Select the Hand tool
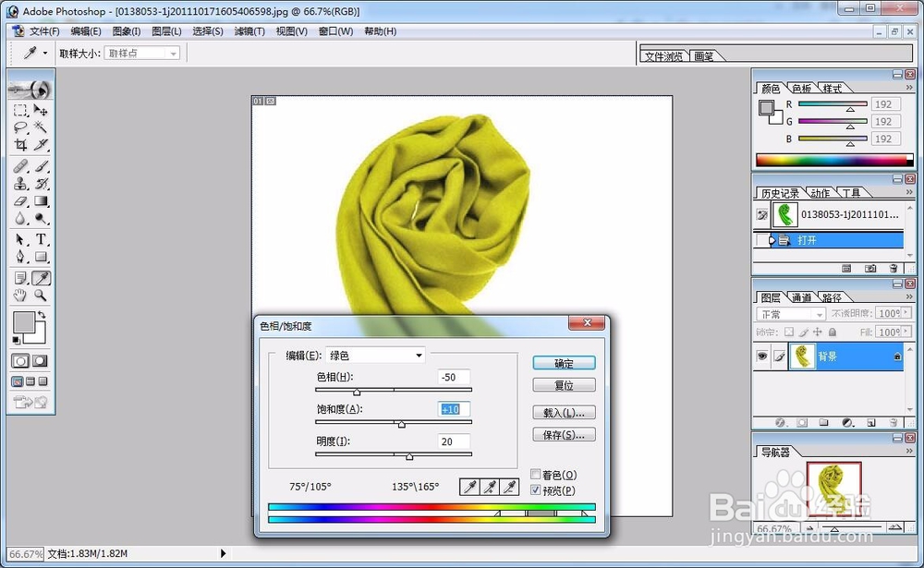This screenshot has height=568, width=924. pos(20,295)
